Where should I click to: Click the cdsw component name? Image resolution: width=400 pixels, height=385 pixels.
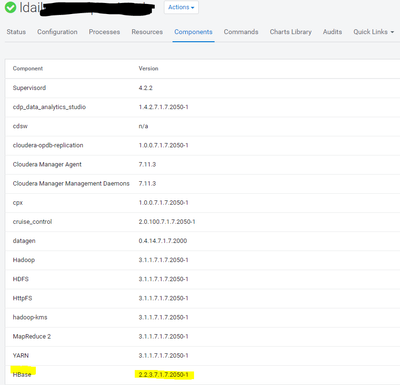20,126
